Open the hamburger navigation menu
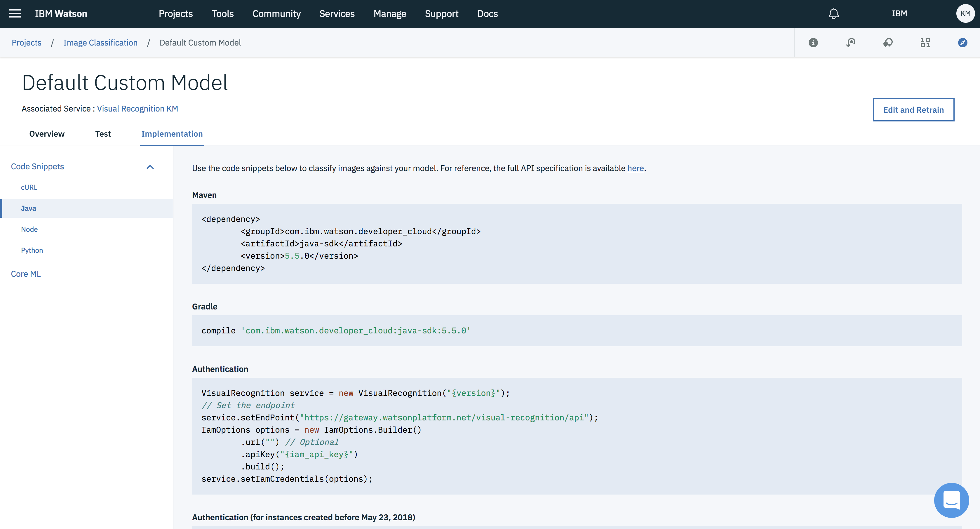Image resolution: width=980 pixels, height=529 pixels. pyautogui.click(x=15, y=14)
